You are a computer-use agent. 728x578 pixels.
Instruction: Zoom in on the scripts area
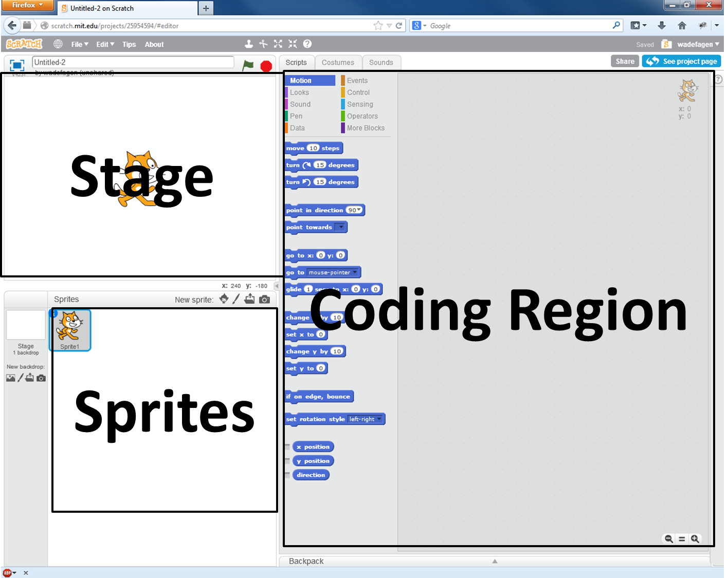pos(695,538)
